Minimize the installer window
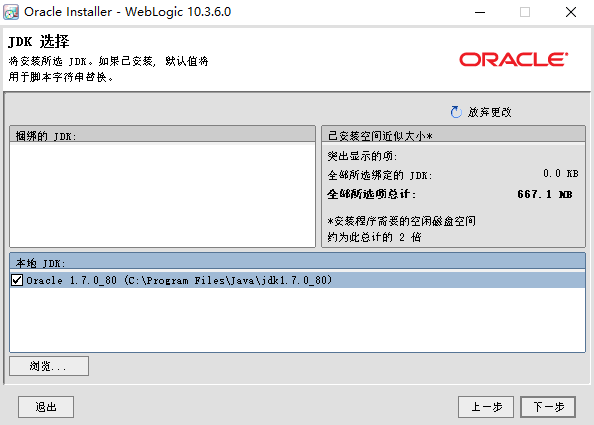The height and width of the screenshot is (425, 594). [480, 12]
